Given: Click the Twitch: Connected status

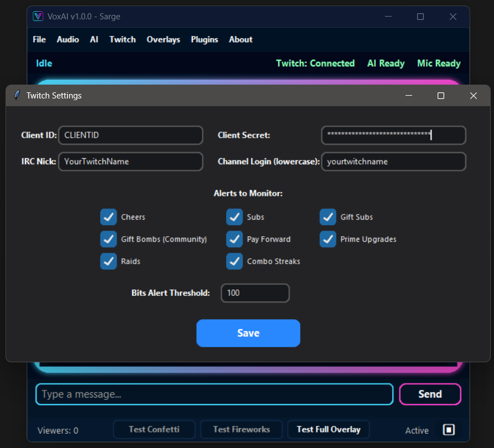Looking at the screenshot, I should [315, 63].
